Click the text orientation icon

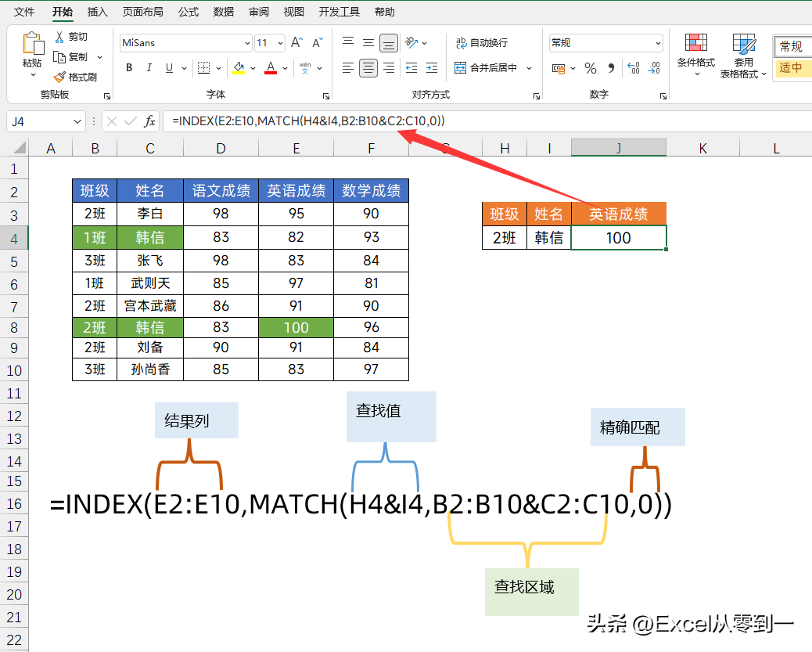click(x=411, y=42)
